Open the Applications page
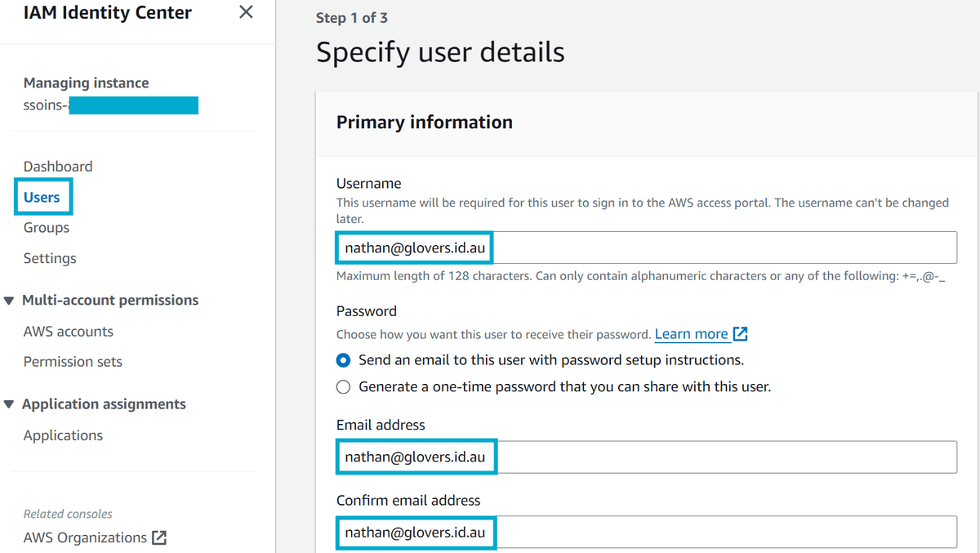Viewport: 980px width, 553px height. click(x=63, y=435)
